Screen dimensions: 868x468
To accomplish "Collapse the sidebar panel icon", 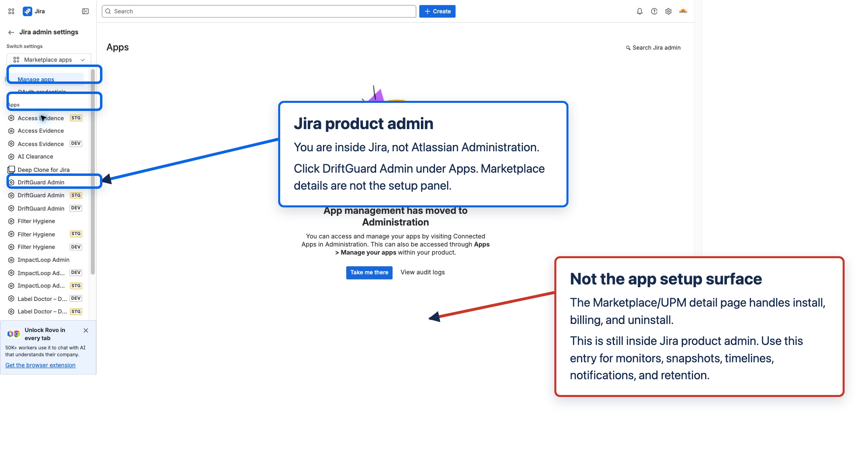I will pos(85,11).
